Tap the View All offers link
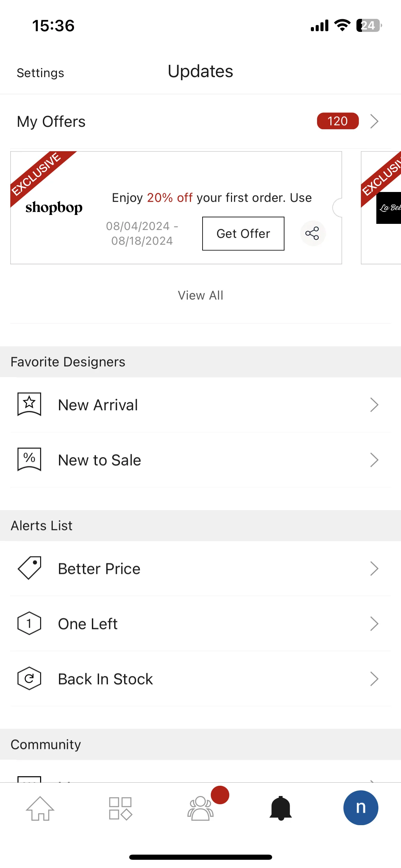This screenshot has width=401, height=868. tap(200, 295)
